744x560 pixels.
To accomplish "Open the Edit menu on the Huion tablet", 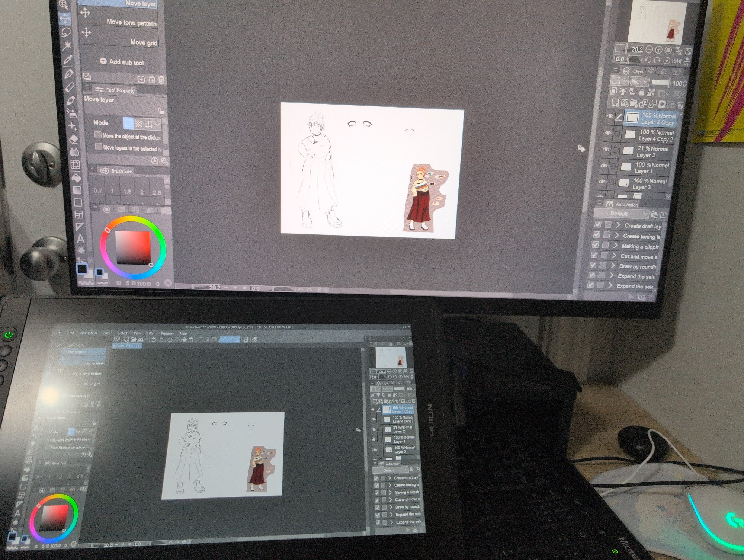I will 71,333.
